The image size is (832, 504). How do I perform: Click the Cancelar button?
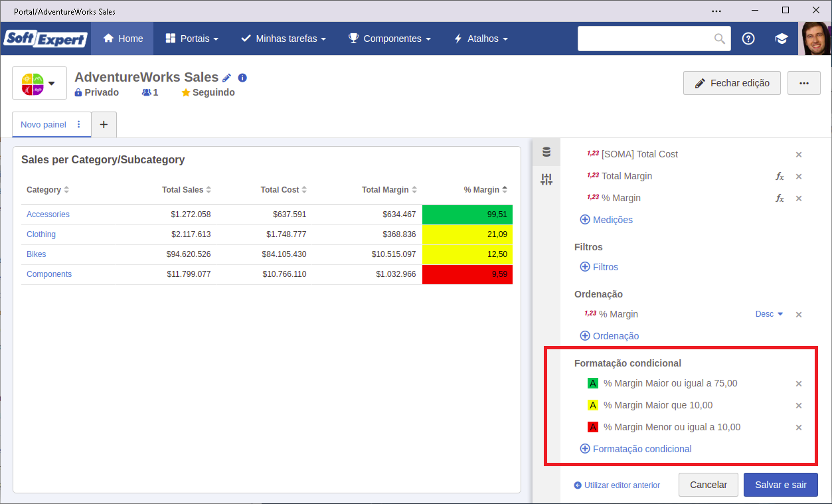coord(708,485)
